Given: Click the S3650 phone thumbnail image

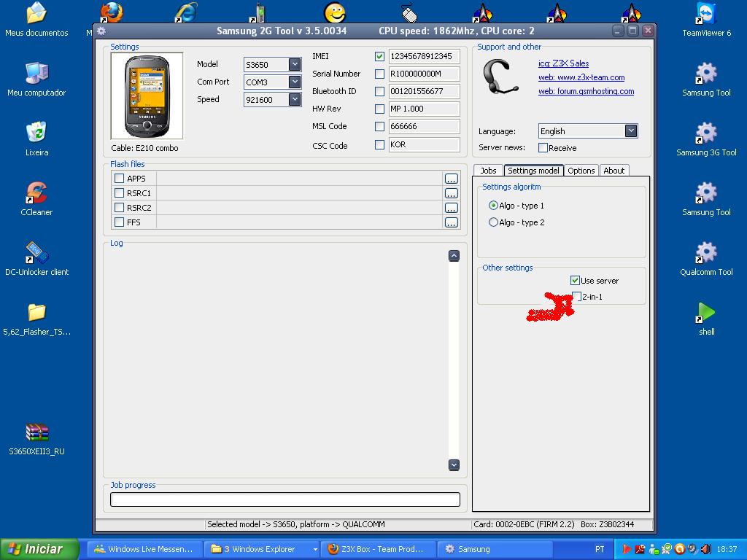Looking at the screenshot, I should 147,96.
